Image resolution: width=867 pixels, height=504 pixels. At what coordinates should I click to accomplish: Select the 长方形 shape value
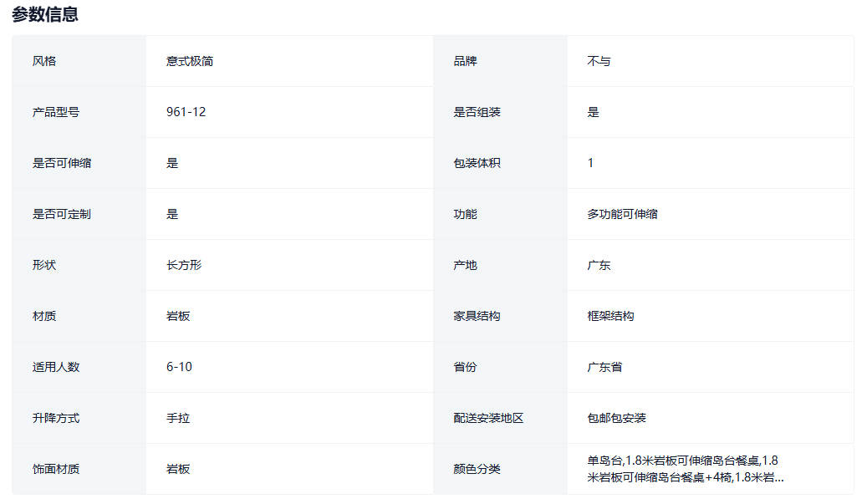point(184,265)
